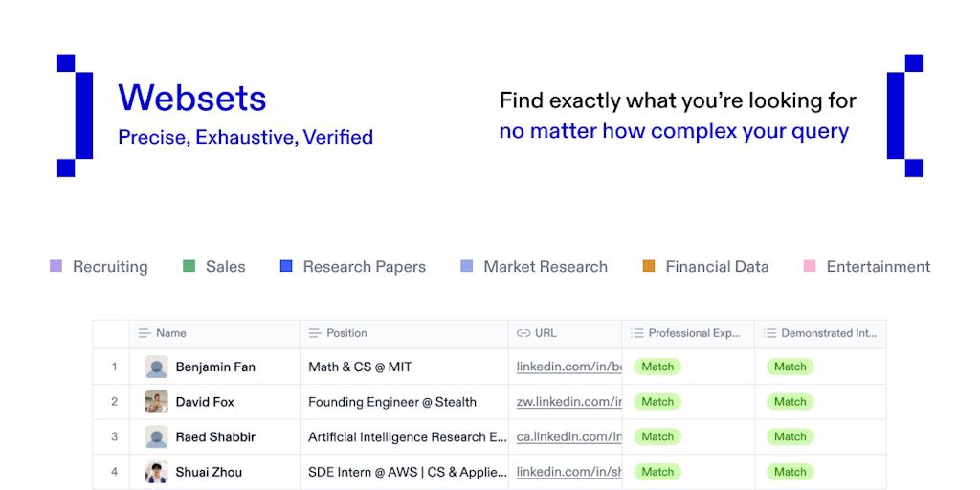Select the Recruiting category tab

click(110, 267)
